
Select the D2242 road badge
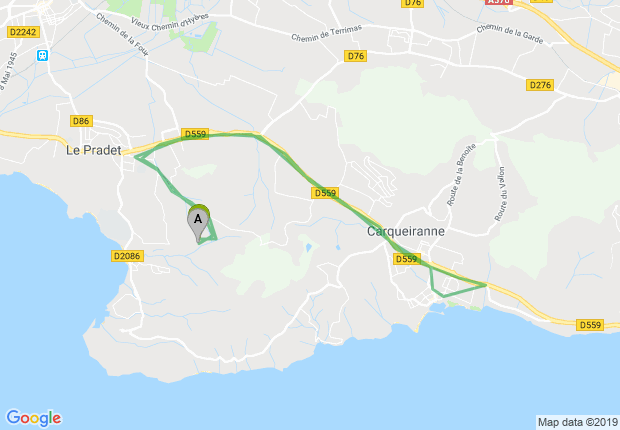click(23, 32)
